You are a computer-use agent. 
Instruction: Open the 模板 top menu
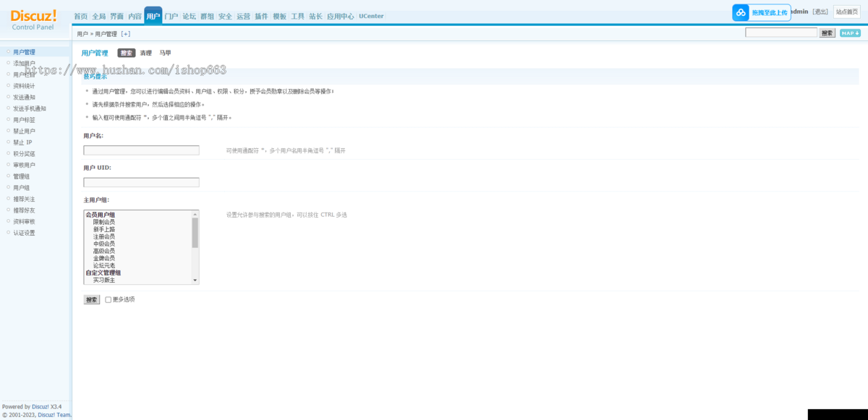(x=280, y=16)
